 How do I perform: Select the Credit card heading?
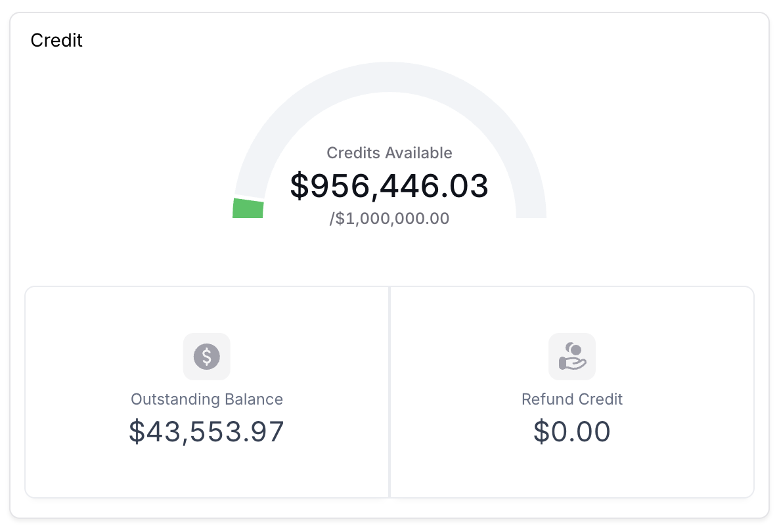57,41
